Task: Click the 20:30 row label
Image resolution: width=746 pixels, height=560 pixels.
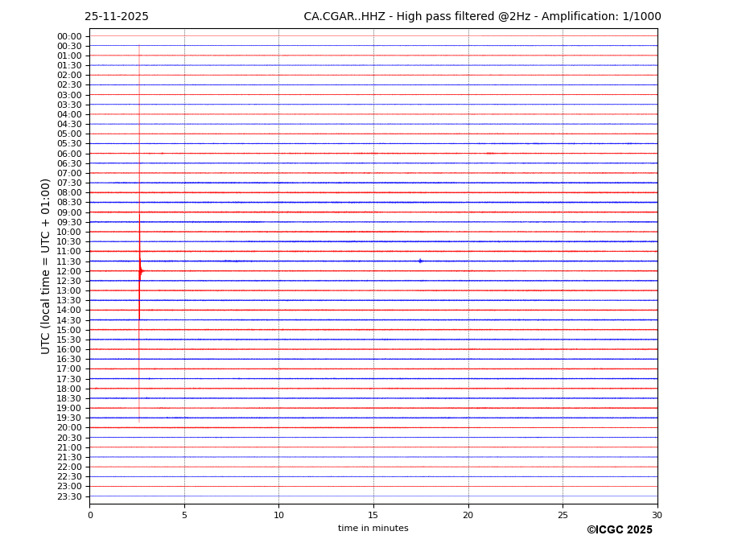Action: (69, 438)
